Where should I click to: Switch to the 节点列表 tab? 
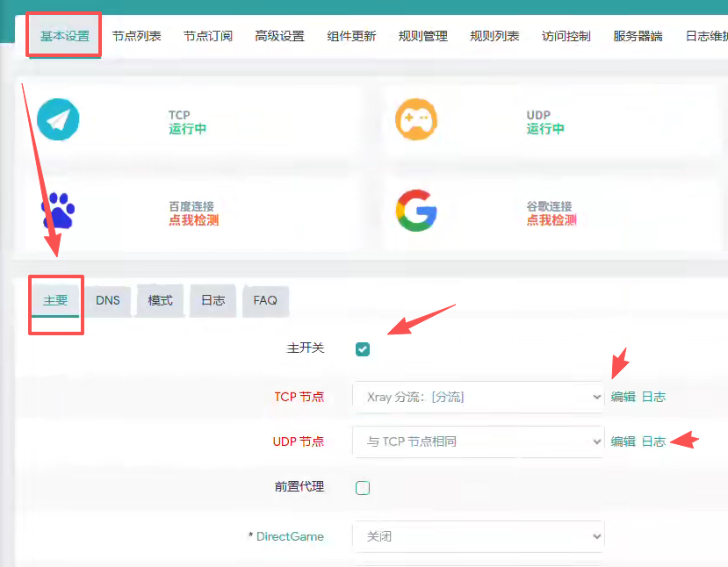[x=136, y=36]
